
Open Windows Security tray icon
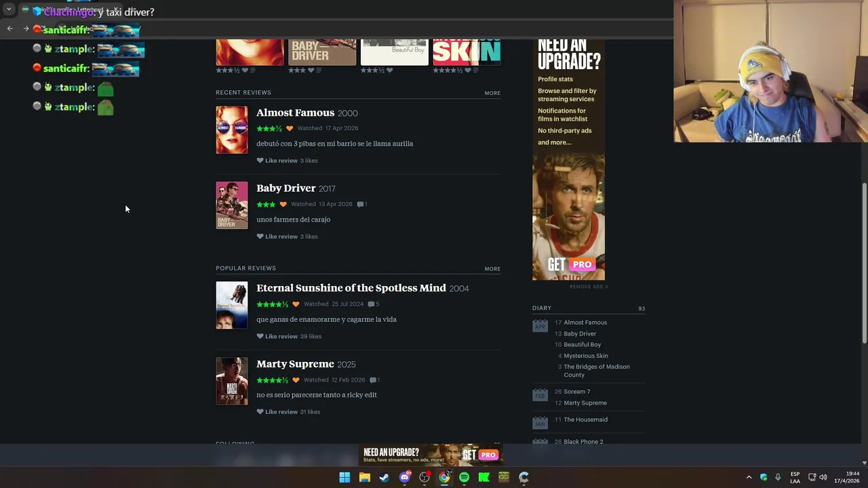(x=764, y=477)
